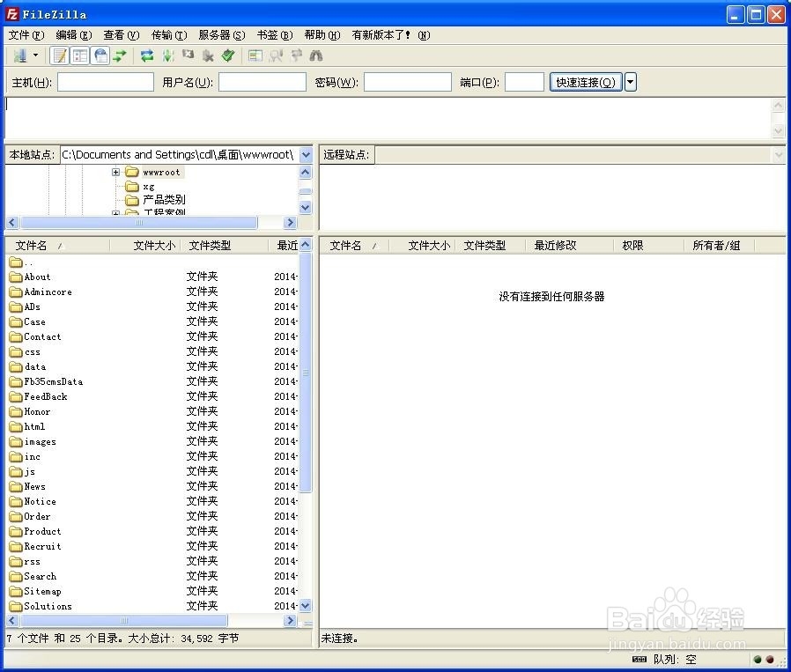791x672 pixels.
Task: Click the 主机 input field
Action: tap(105, 81)
